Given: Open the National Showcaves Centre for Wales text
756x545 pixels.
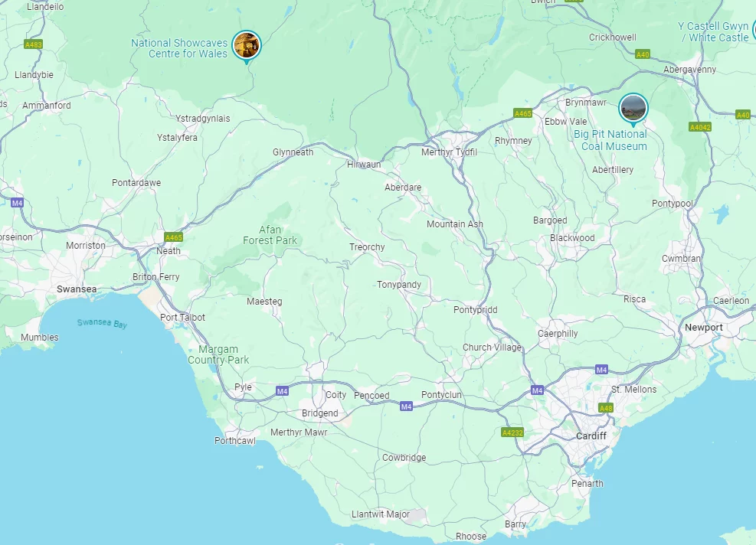Looking at the screenshot, I should (179, 48).
